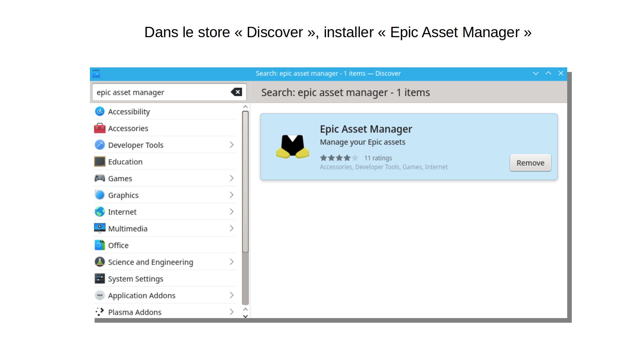644x362 pixels.
Task: Clear search text with backspace icon
Action: (x=236, y=92)
